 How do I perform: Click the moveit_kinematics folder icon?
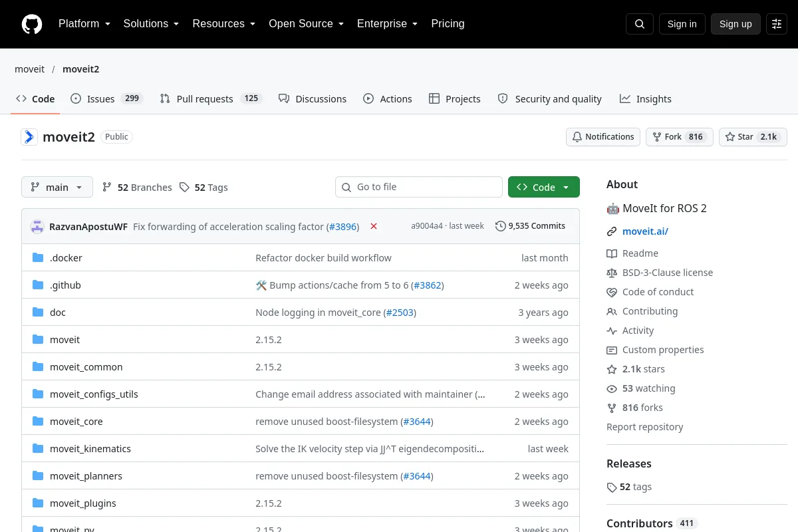coord(38,448)
